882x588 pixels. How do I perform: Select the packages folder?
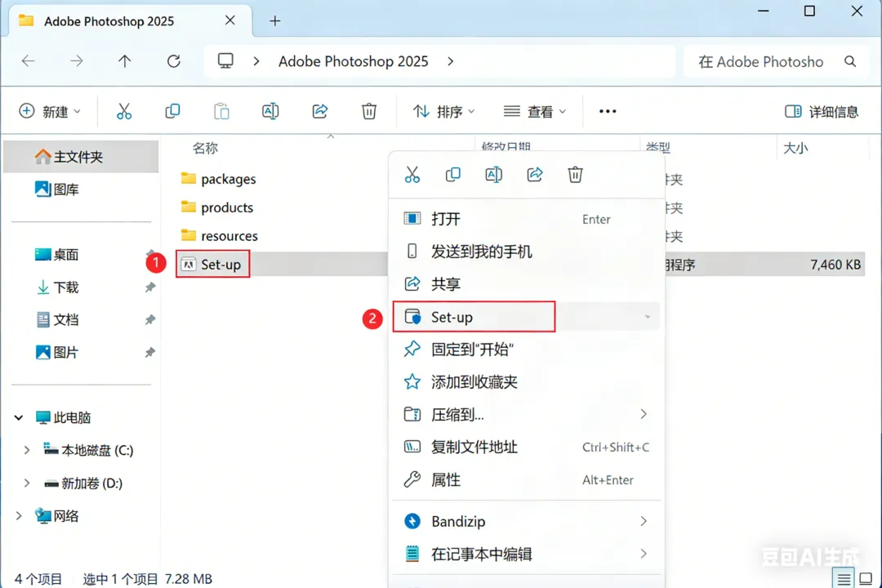pyautogui.click(x=218, y=179)
